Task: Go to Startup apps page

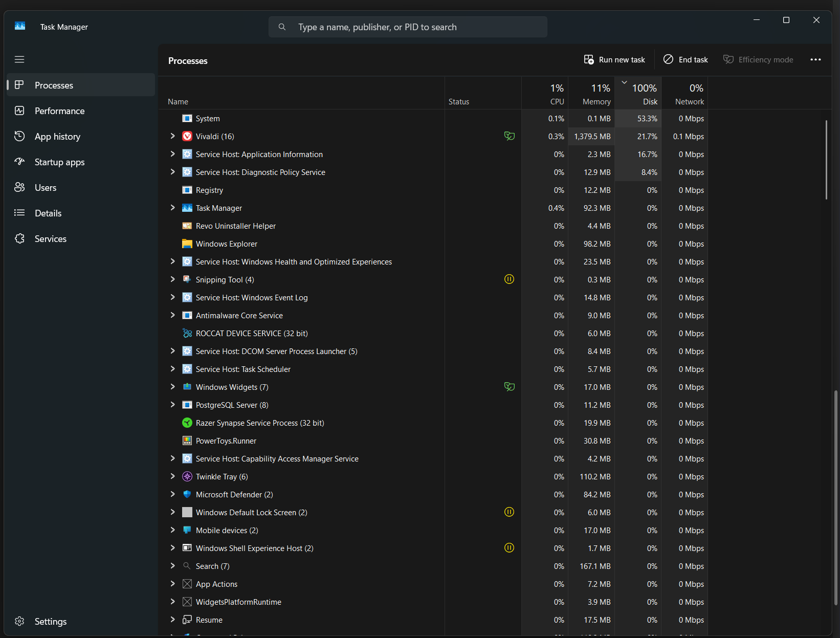Action: [81, 162]
